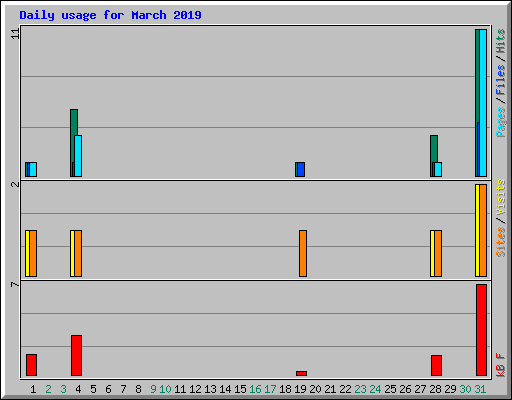Click the '7' bottom axis value
This screenshot has height=400, width=512.
pyautogui.click(x=15, y=284)
